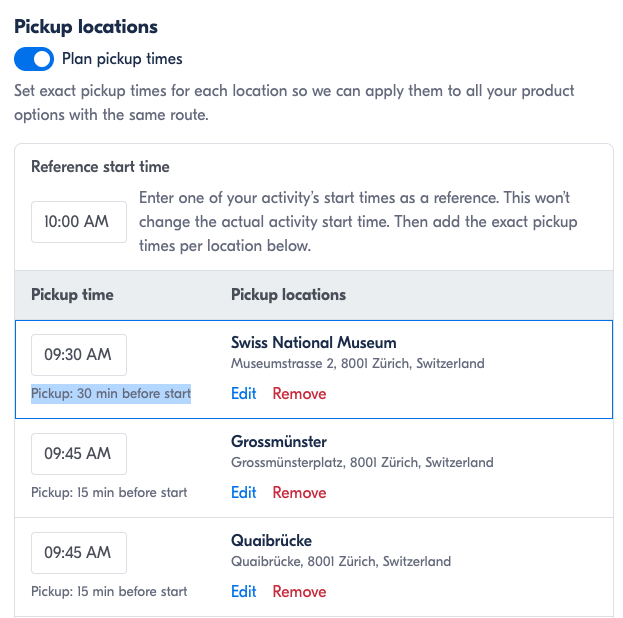
Task: Edit the Grossmünster pickup location
Action: (244, 492)
